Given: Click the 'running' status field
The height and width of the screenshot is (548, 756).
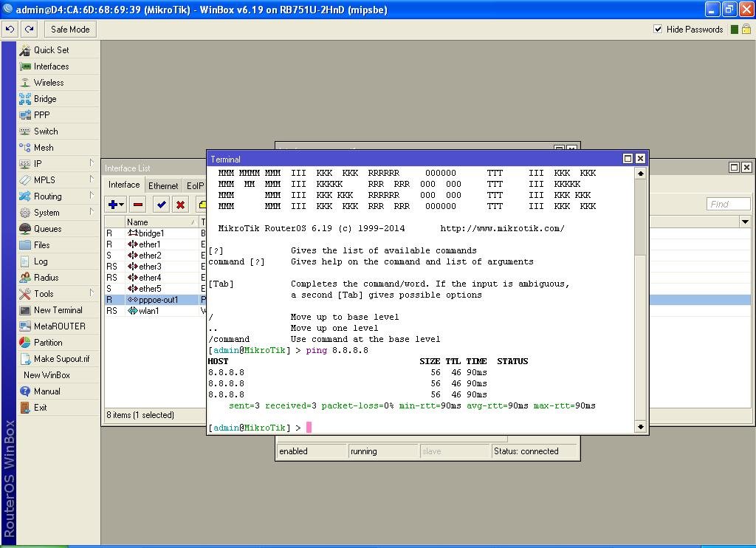Looking at the screenshot, I should pyautogui.click(x=383, y=451).
